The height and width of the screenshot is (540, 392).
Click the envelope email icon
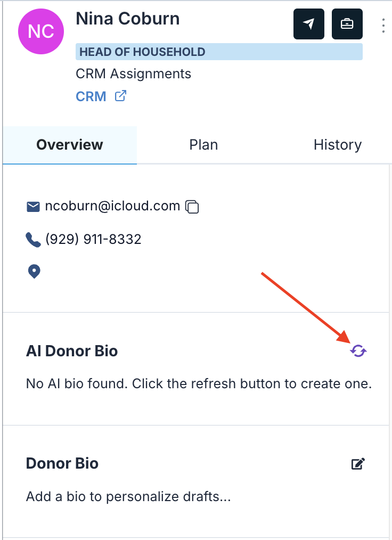(33, 207)
